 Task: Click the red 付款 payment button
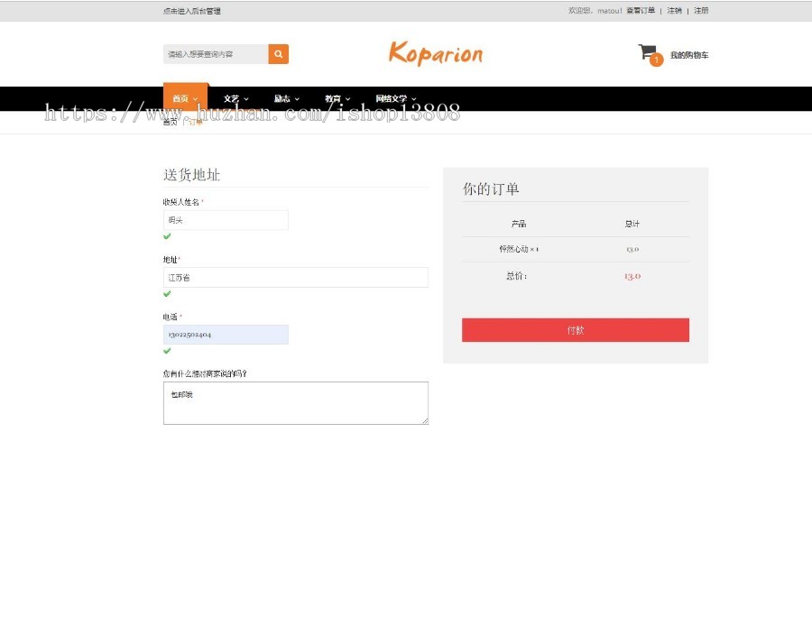(575, 329)
